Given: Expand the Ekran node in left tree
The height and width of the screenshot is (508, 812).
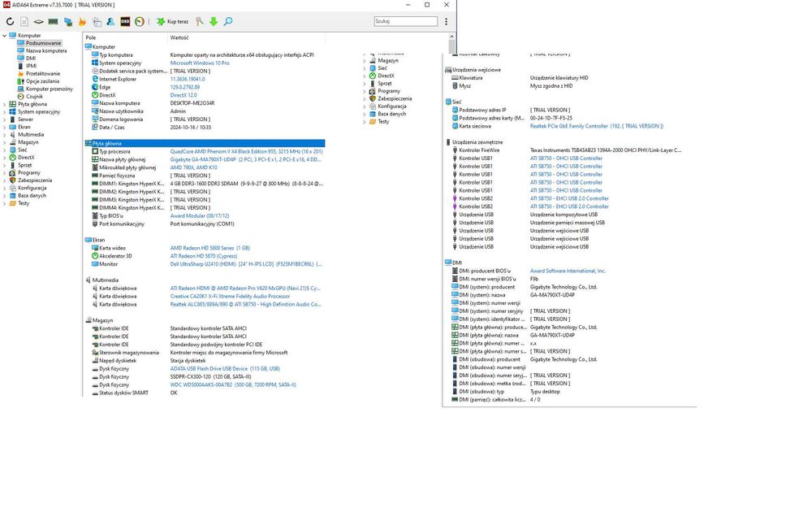Looking at the screenshot, I should [5, 127].
